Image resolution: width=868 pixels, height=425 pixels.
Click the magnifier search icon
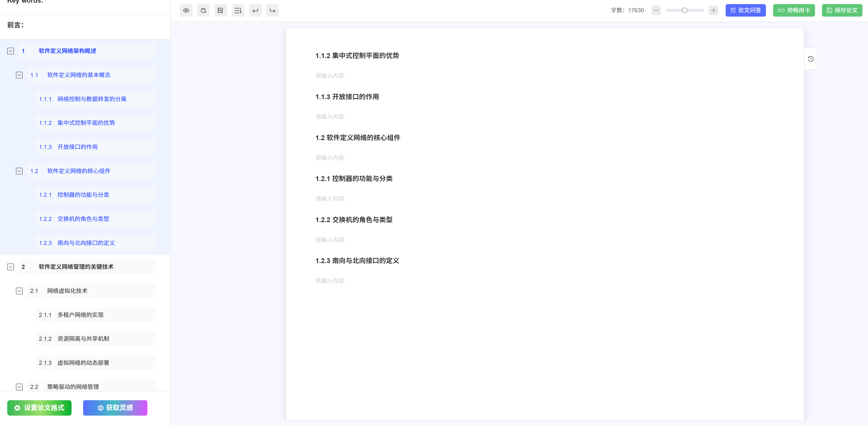tap(203, 10)
